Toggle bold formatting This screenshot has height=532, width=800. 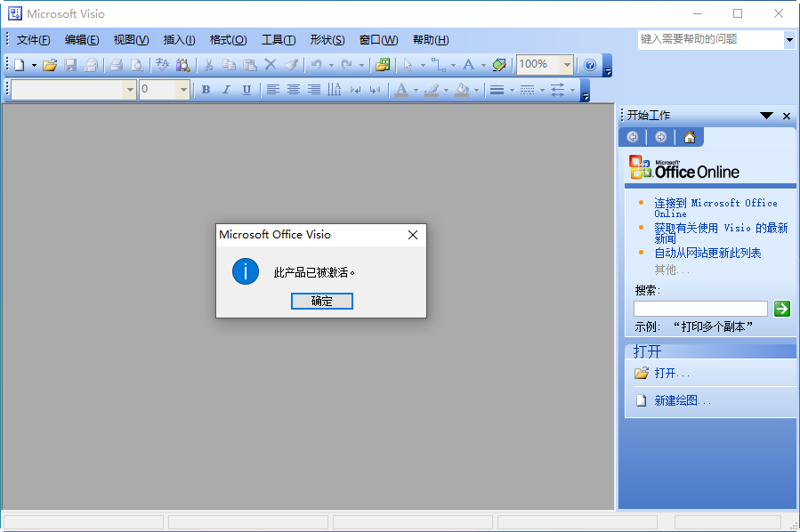pyautogui.click(x=206, y=88)
